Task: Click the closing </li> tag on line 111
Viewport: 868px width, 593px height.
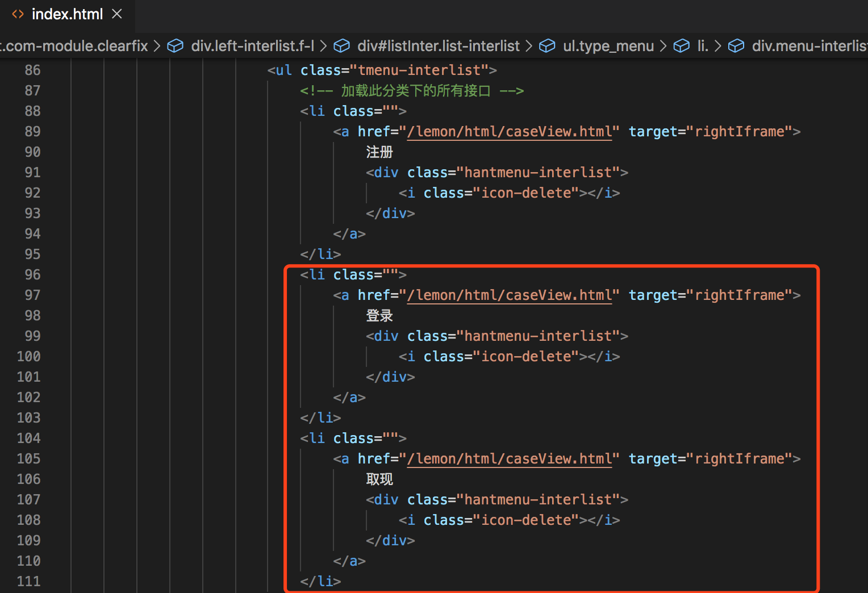Action: click(320, 582)
